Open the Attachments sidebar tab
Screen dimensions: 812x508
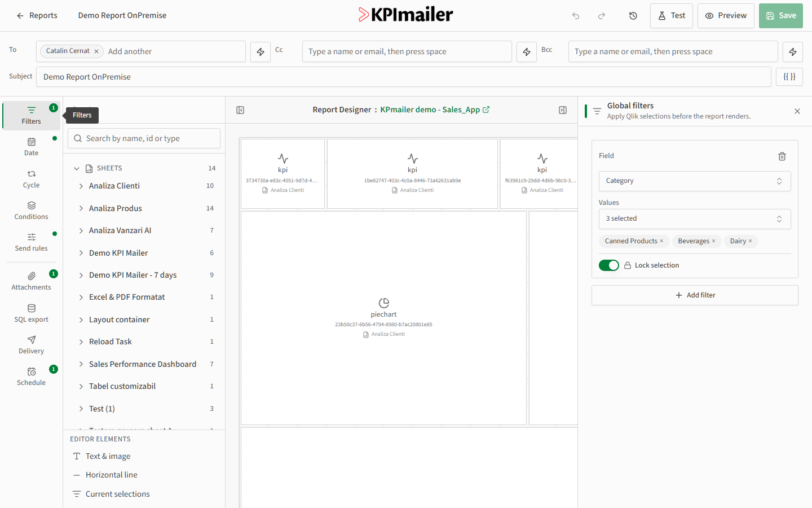coord(32,281)
